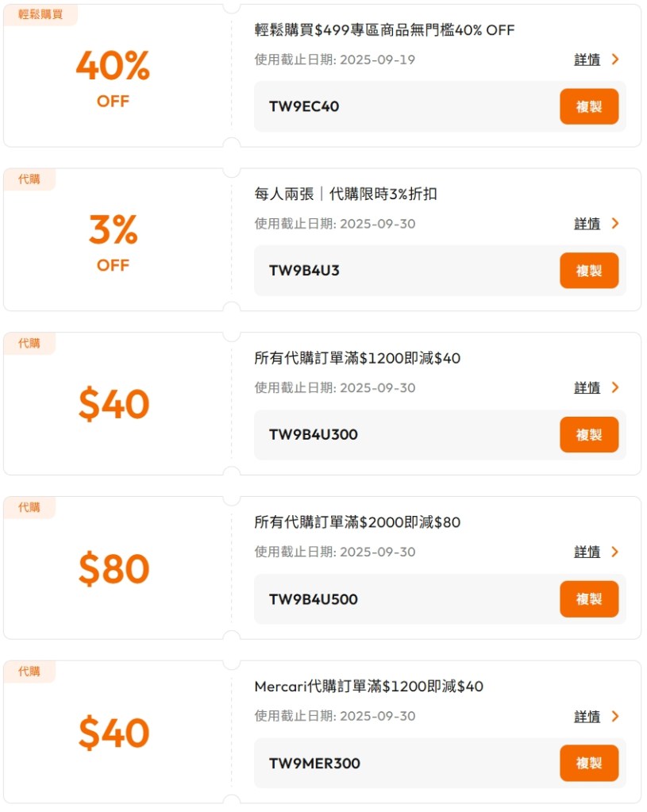View 詳情 for the $1200減$40 代購 coupon
Viewport: 647px width, 812px height.
click(587, 388)
